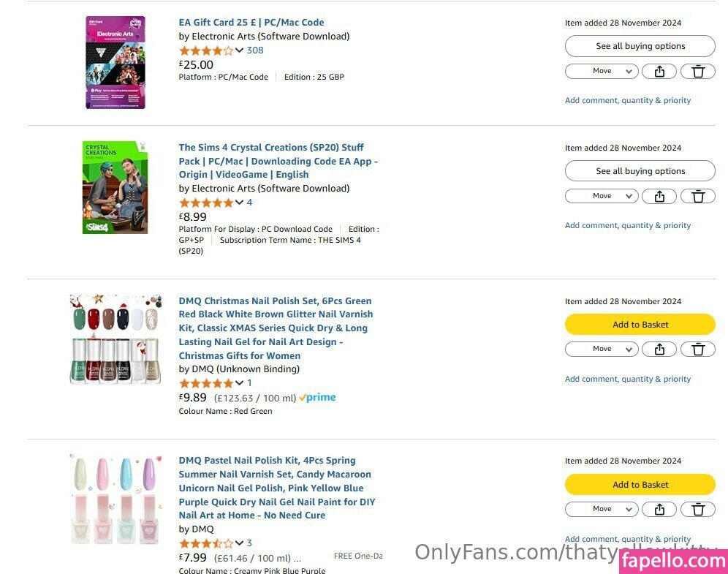The image size is (728, 574).
Task: Share the DMQ Christmas Nail Polish Set
Action: (x=659, y=350)
